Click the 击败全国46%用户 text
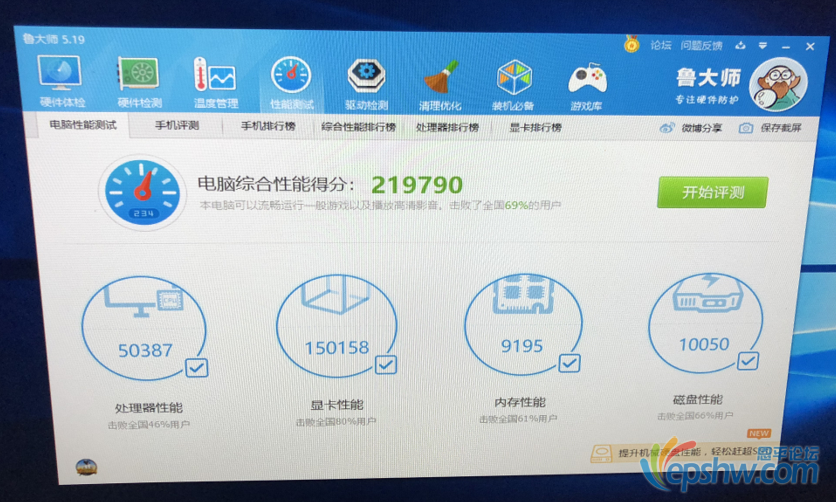This screenshot has height=502, width=836. tap(149, 425)
